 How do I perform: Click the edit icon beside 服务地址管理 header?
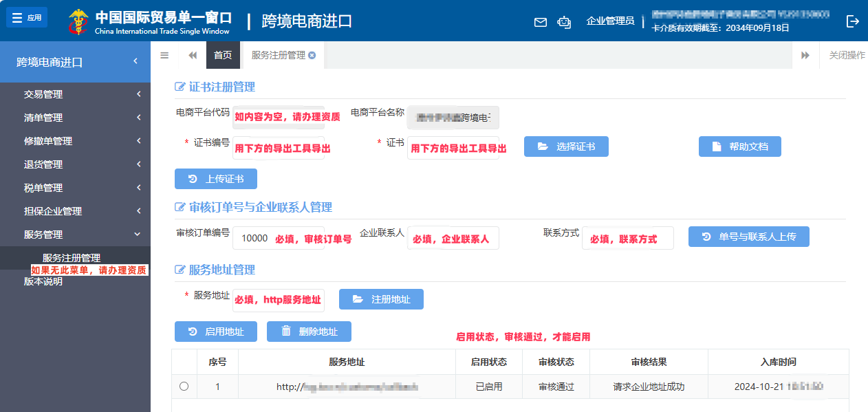(x=178, y=269)
